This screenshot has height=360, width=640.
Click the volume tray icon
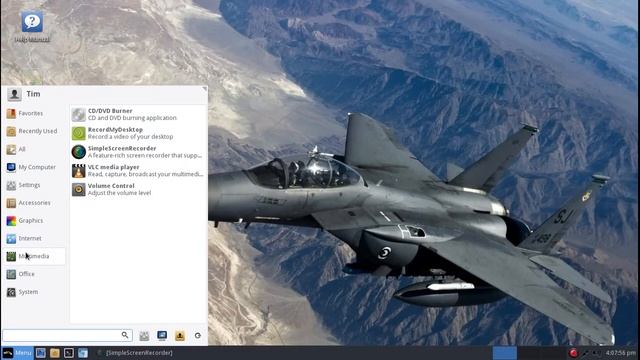(596, 353)
